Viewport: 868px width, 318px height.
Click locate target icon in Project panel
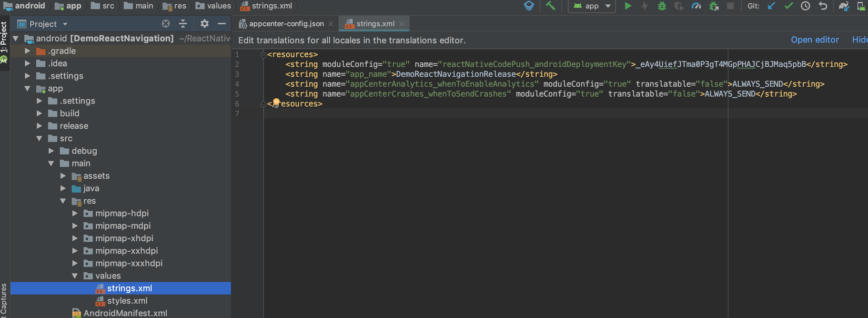tap(166, 24)
